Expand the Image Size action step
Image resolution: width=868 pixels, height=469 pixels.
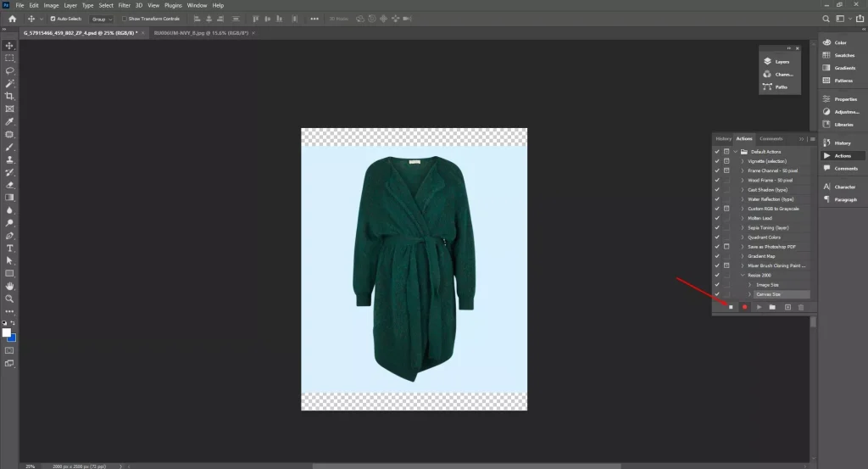point(750,285)
